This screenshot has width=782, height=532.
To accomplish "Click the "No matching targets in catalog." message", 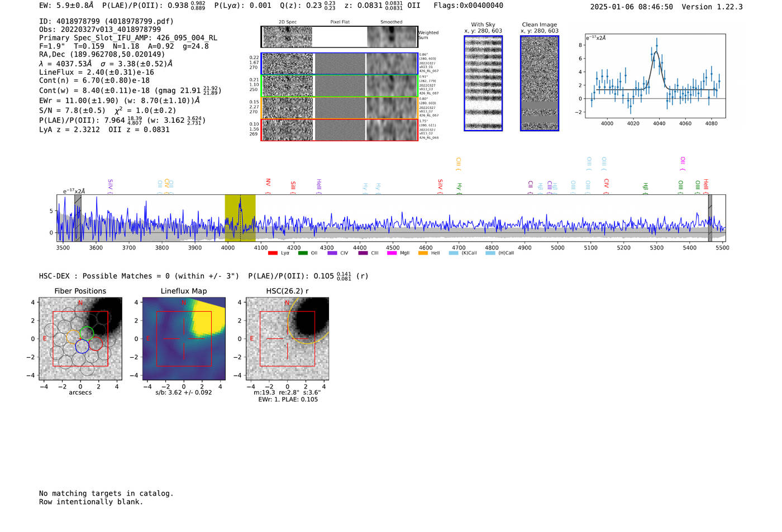I will pos(106,493).
